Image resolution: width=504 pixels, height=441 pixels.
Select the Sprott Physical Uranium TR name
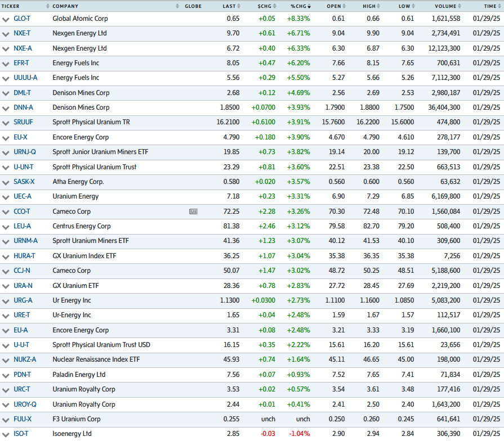click(x=91, y=122)
